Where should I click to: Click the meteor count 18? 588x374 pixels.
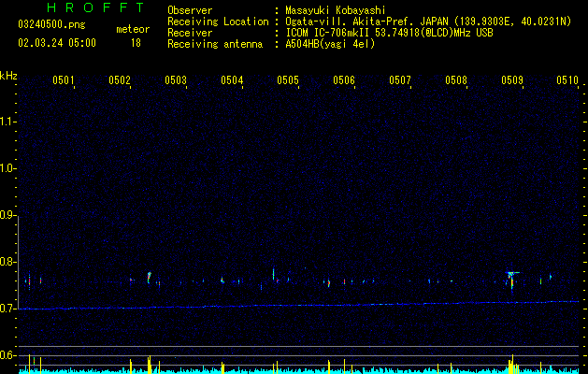(x=136, y=43)
